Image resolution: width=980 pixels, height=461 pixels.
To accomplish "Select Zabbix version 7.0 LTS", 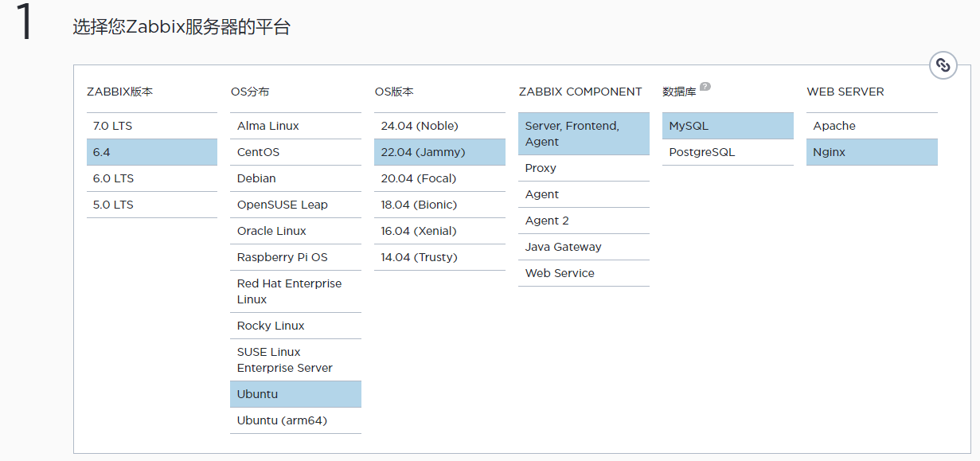I will click(152, 126).
